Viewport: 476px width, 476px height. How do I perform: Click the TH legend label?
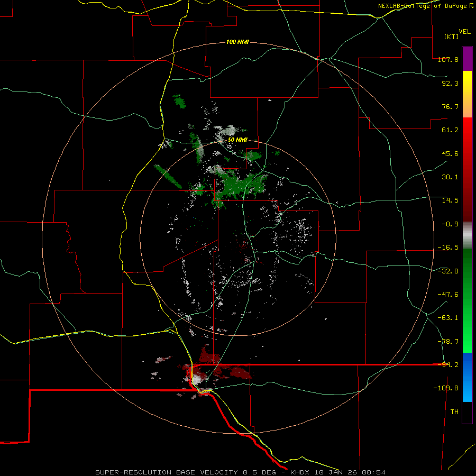click(454, 412)
